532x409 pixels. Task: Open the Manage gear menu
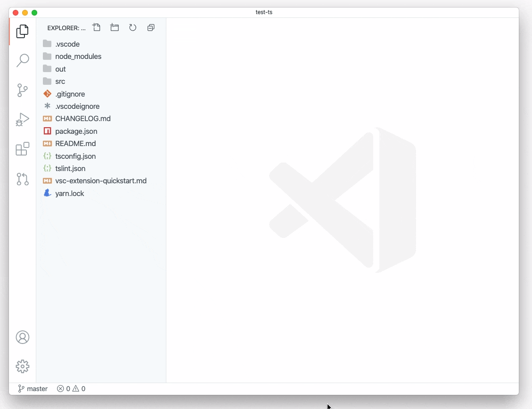point(22,366)
